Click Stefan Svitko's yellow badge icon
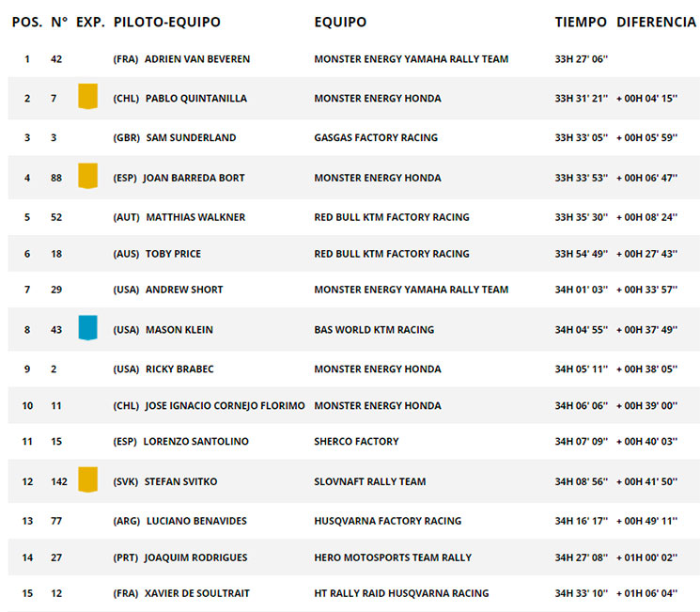Screen dimensions: 700x612 pos(88,479)
